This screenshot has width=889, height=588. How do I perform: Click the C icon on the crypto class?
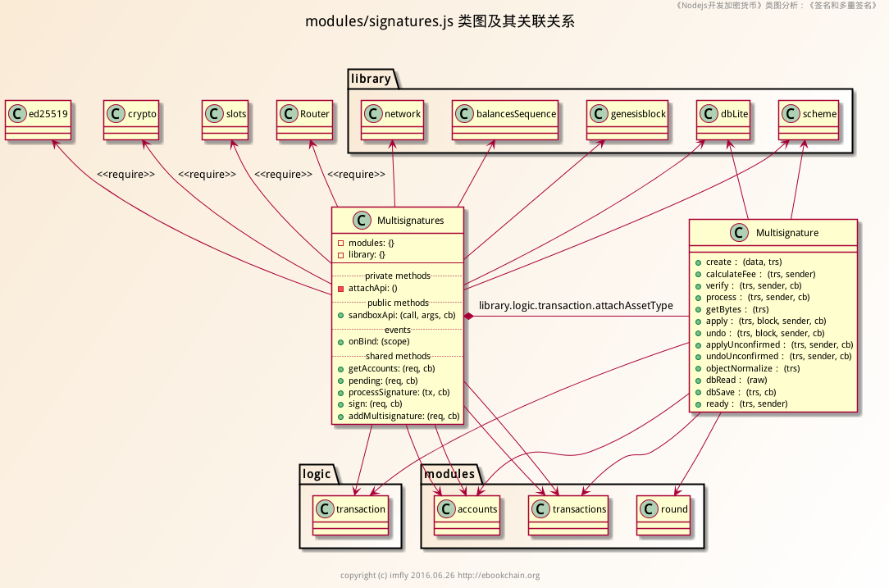pyautogui.click(x=116, y=114)
